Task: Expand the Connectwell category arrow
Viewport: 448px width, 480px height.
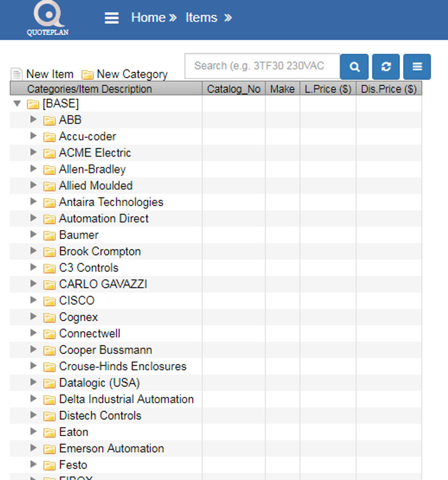Action: click(x=34, y=333)
